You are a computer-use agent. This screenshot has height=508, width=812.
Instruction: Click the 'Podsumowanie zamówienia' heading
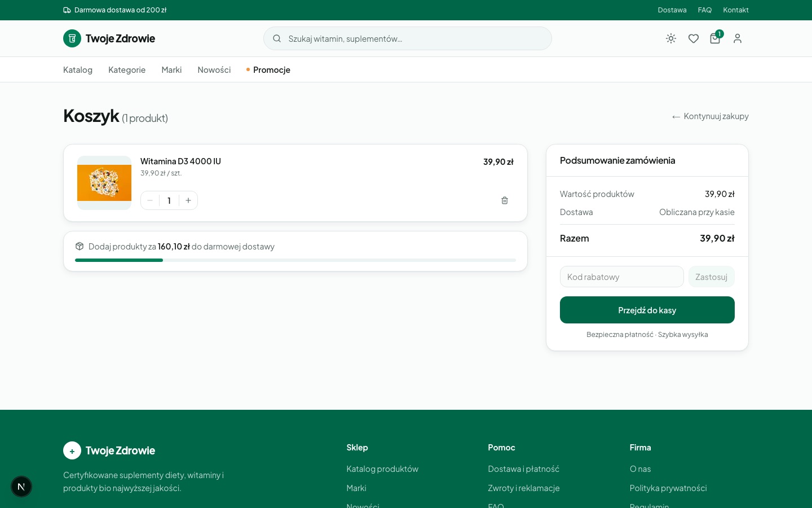click(x=617, y=160)
